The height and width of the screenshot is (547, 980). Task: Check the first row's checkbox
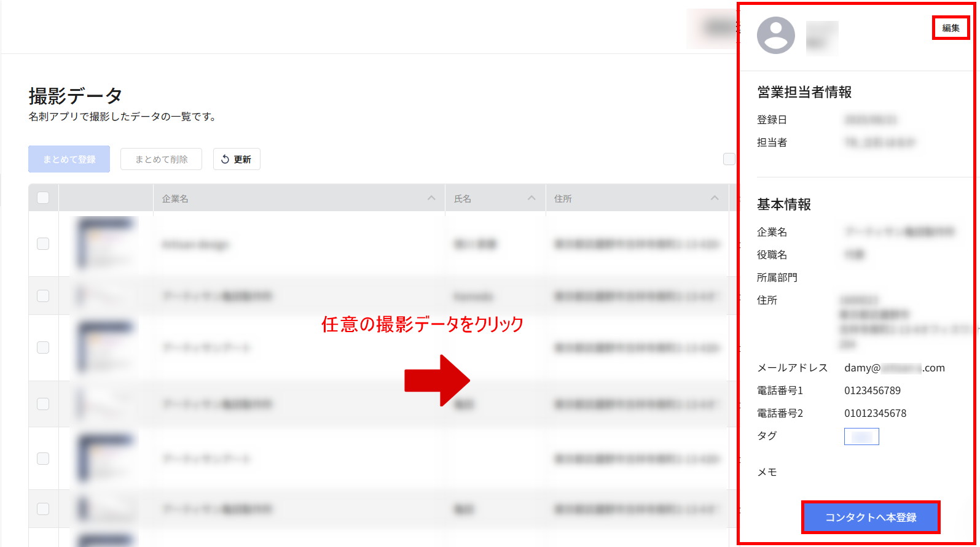point(43,244)
